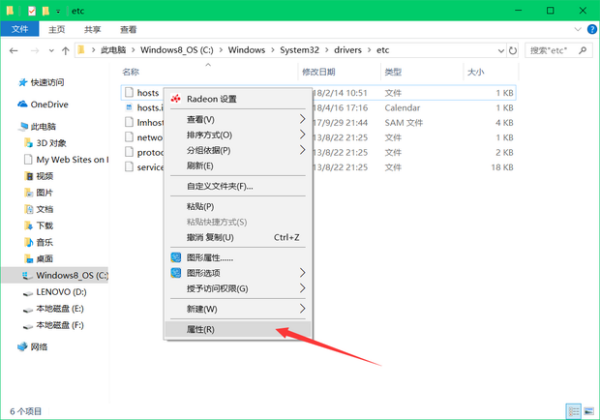Viewport: 600px width, 420px height.
Task: Click the OneDrive cloud icon in sidebar
Action: coord(22,104)
